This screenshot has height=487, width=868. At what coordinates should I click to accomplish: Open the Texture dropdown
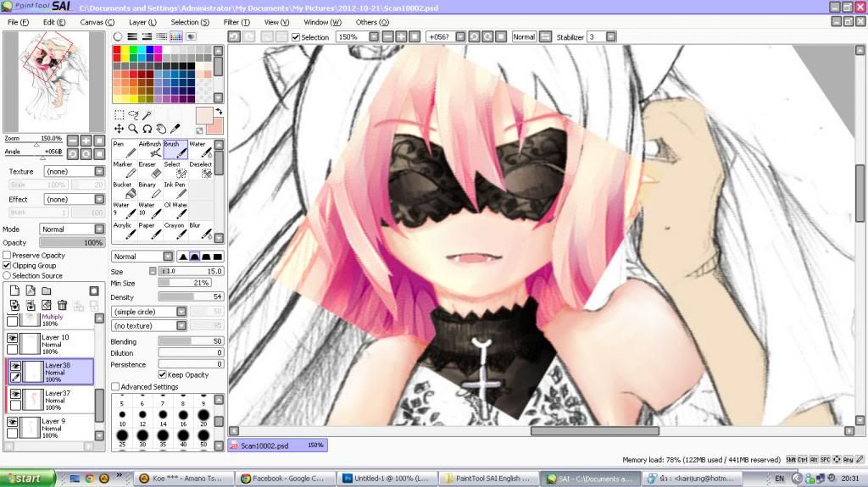coord(99,172)
